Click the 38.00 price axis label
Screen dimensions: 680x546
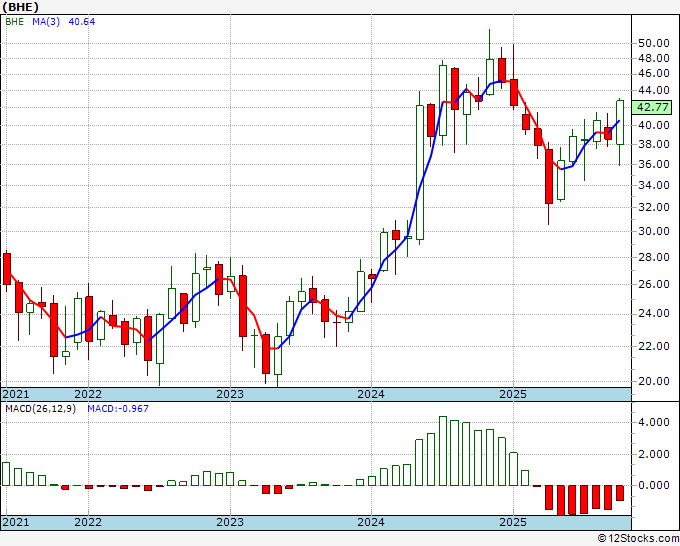(x=653, y=144)
